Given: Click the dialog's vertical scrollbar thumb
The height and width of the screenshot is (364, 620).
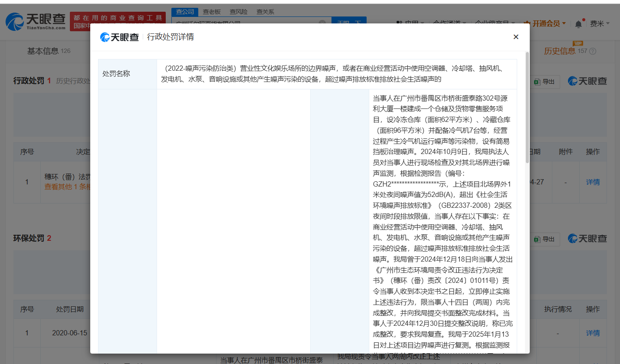Looking at the screenshot, I should [x=527, y=108].
